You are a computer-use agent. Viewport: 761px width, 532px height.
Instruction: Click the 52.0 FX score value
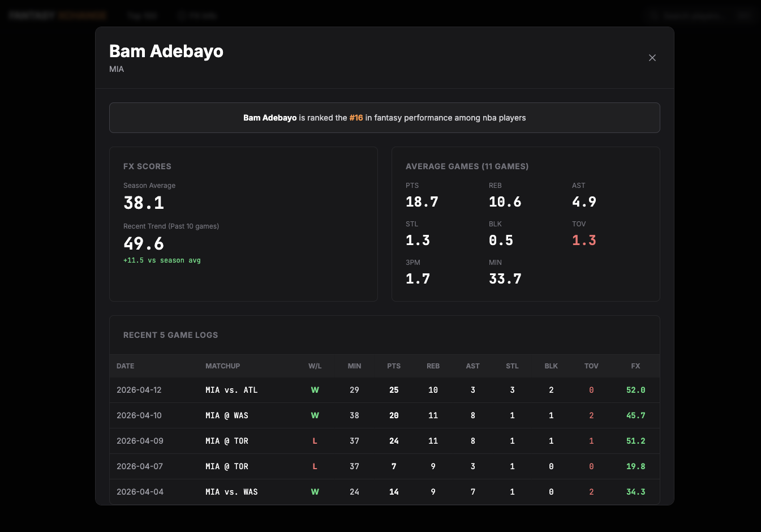coord(636,390)
